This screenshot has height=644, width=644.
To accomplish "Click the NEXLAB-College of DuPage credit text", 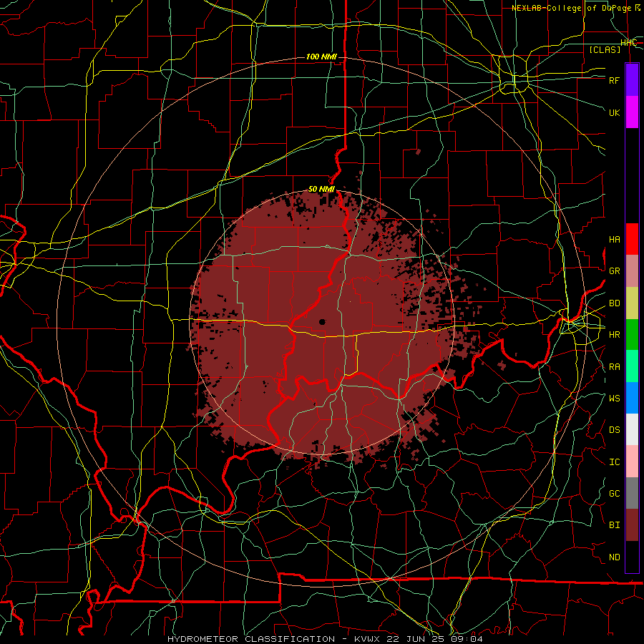I will point(576,8).
